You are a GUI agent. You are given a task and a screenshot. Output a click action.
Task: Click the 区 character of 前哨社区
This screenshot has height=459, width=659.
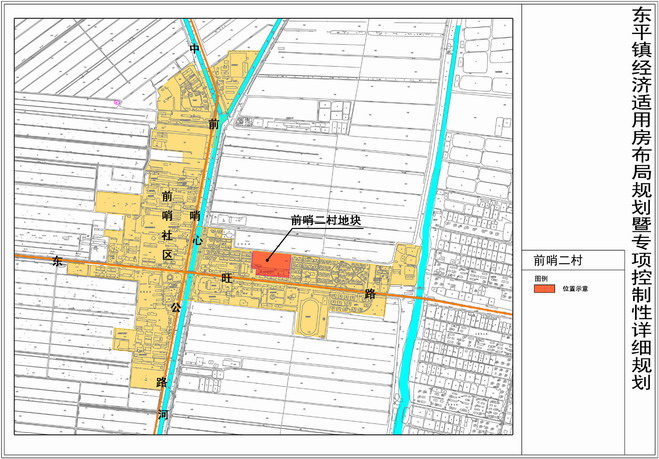click(x=167, y=255)
